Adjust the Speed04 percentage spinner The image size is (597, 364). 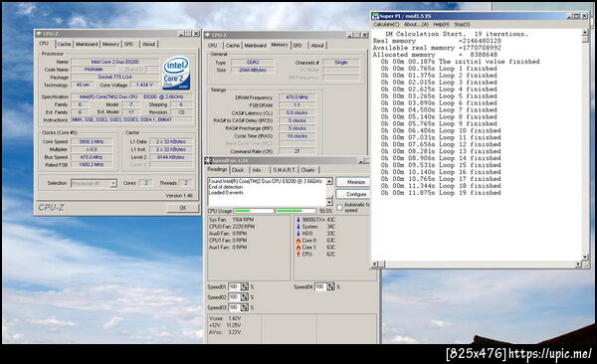pos(330,286)
